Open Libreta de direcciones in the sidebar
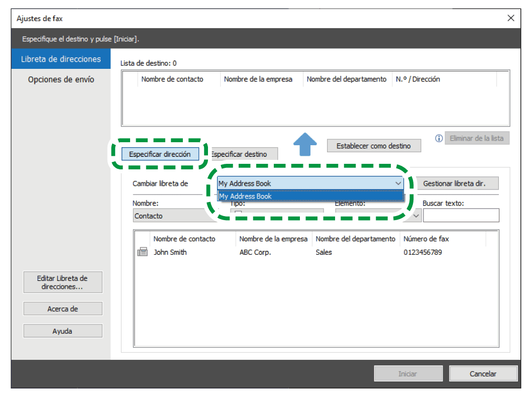The width and height of the screenshot is (532, 396). point(61,59)
